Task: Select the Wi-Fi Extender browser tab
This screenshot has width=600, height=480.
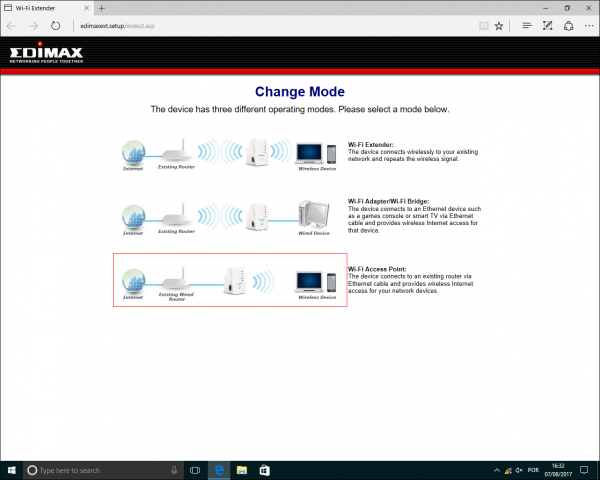Action: [x=47, y=8]
